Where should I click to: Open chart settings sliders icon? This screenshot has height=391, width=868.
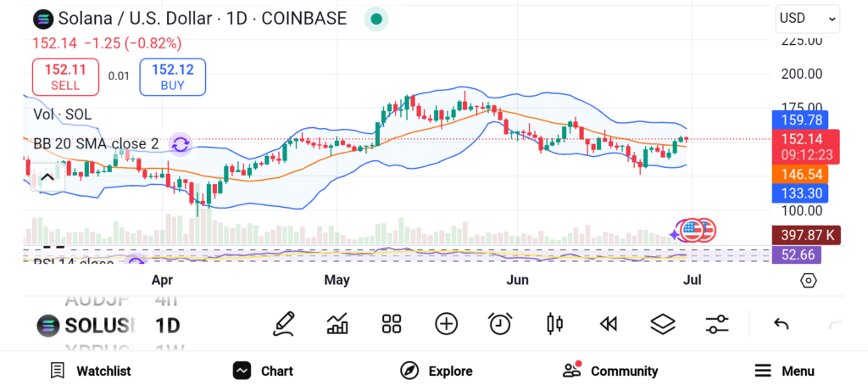click(717, 324)
